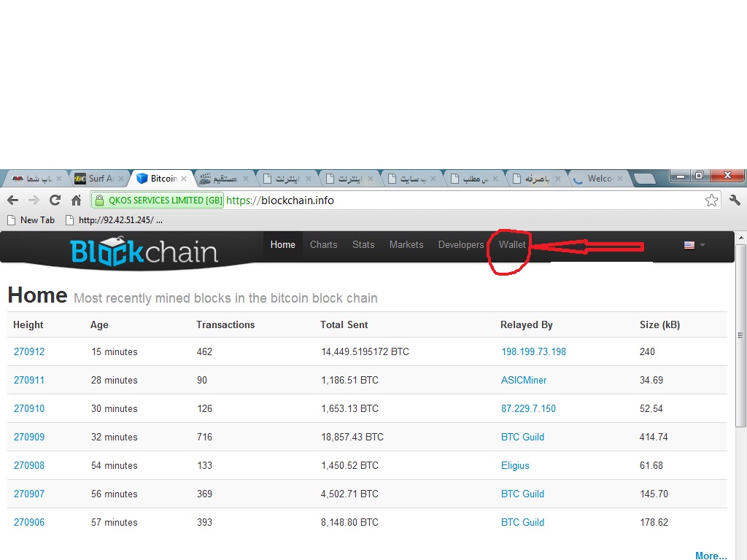747x560 pixels.
Task: Open the Markets navigation item
Action: point(406,245)
